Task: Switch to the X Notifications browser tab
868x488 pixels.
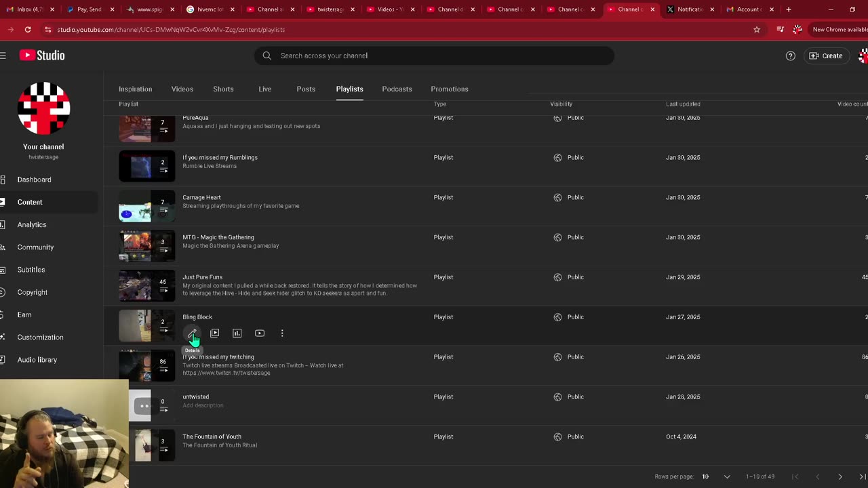Action: tap(689, 9)
